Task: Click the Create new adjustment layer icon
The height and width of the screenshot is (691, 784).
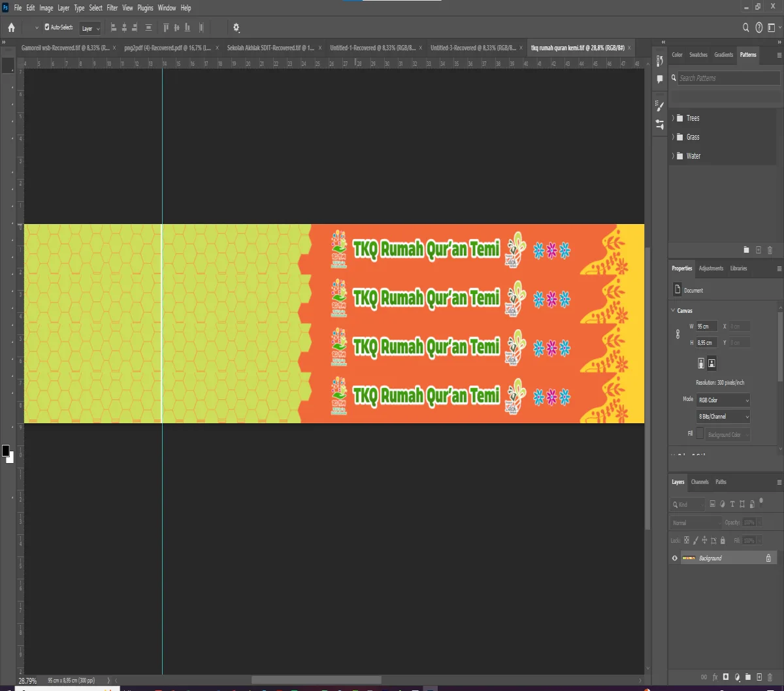Action: tap(736, 677)
